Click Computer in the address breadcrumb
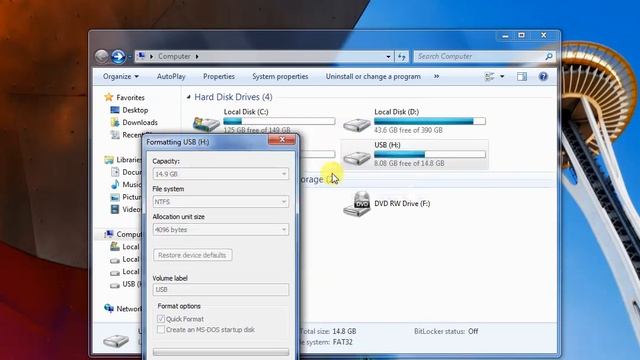The height and width of the screenshot is (360, 640). point(174,56)
